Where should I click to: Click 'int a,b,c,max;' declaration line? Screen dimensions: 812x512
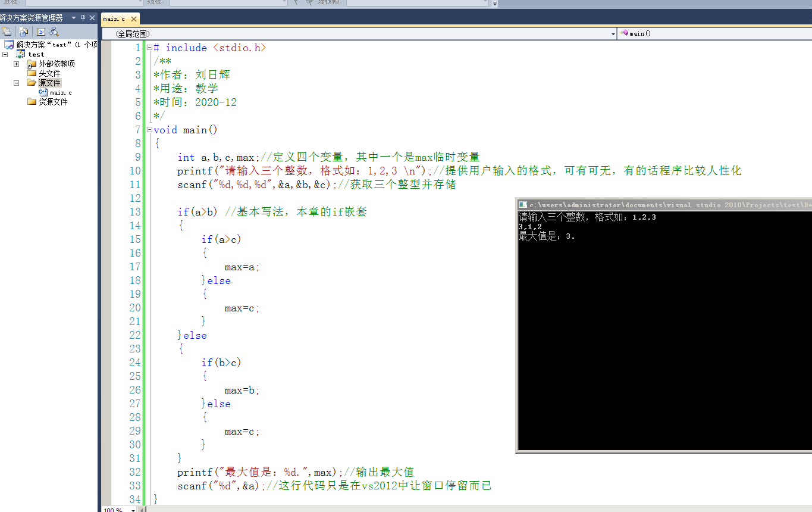click(218, 157)
